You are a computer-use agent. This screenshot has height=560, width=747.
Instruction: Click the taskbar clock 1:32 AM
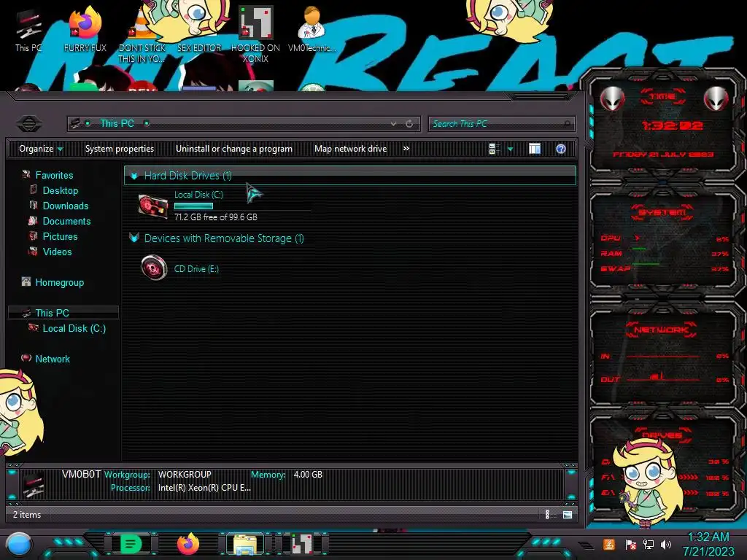point(708,537)
